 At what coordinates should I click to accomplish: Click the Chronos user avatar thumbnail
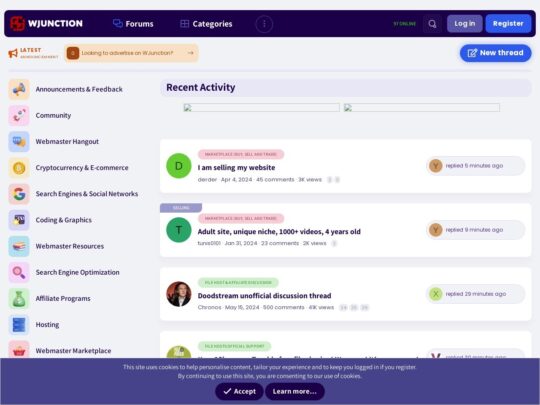pyautogui.click(x=179, y=294)
